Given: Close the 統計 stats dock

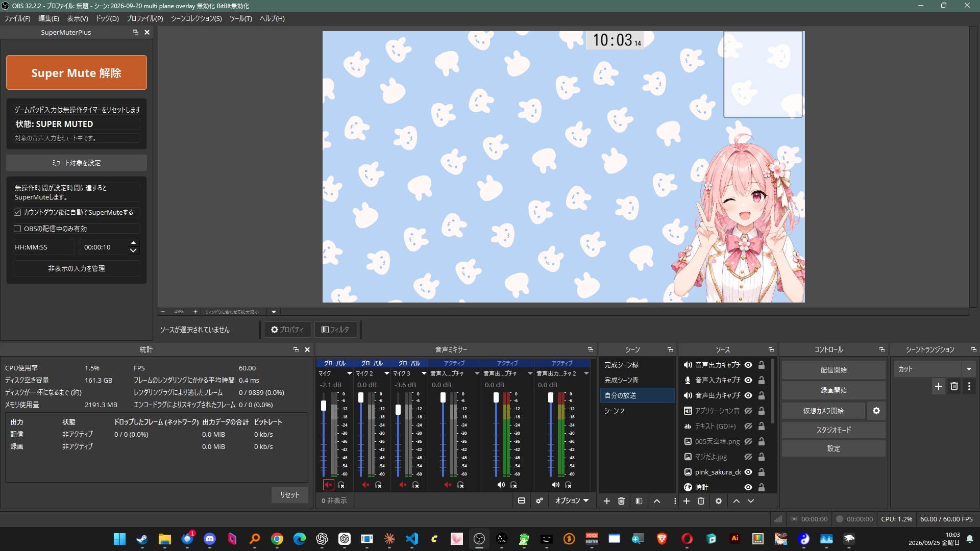Looking at the screenshot, I should (x=307, y=349).
